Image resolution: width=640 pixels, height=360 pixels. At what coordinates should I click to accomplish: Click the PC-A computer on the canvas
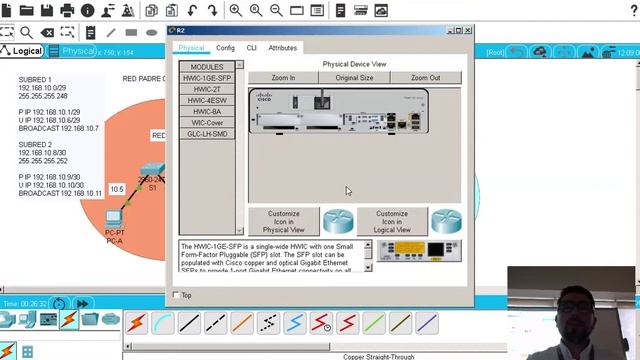[x=113, y=219]
